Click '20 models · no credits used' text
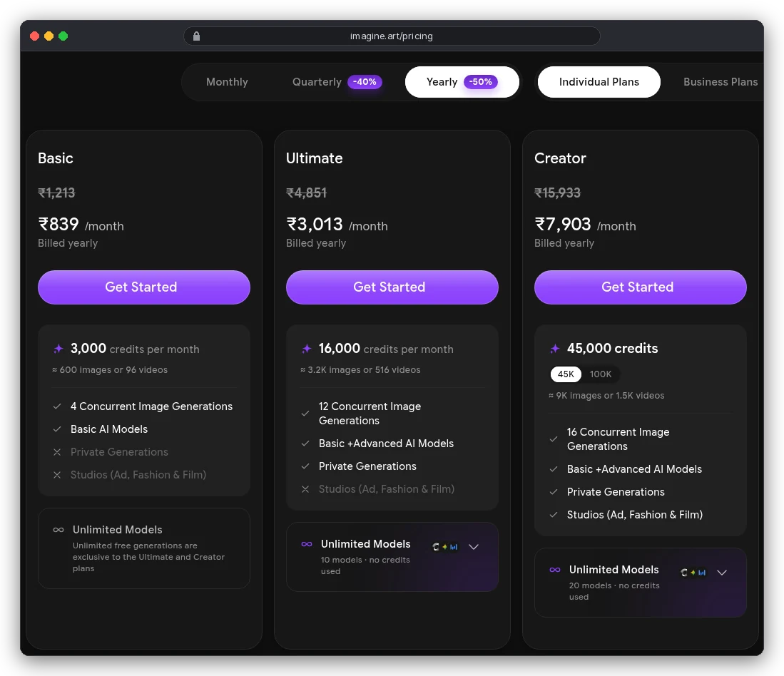Viewport: 784px width, 676px height. pyautogui.click(x=614, y=591)
